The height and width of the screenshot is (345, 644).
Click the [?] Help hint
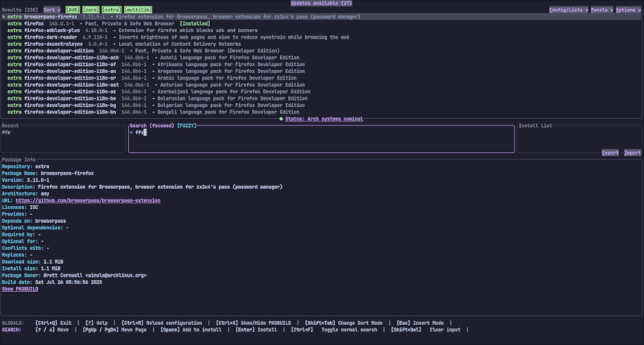pyautogui.click(x=97, y=322)
